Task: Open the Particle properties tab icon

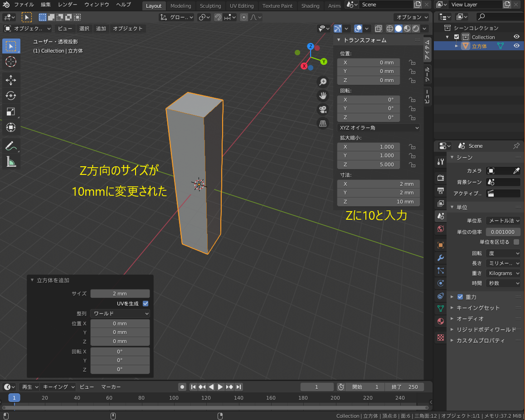Action: coord(441,270)
